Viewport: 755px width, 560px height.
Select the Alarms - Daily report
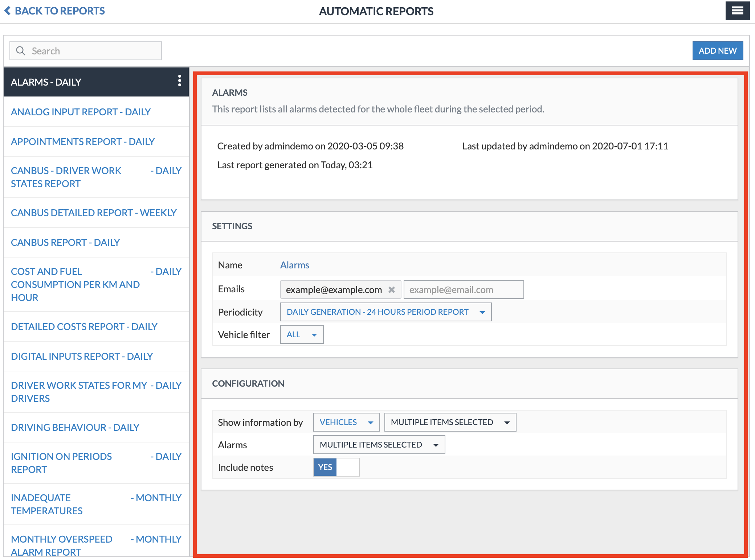(x=96, y=82)
